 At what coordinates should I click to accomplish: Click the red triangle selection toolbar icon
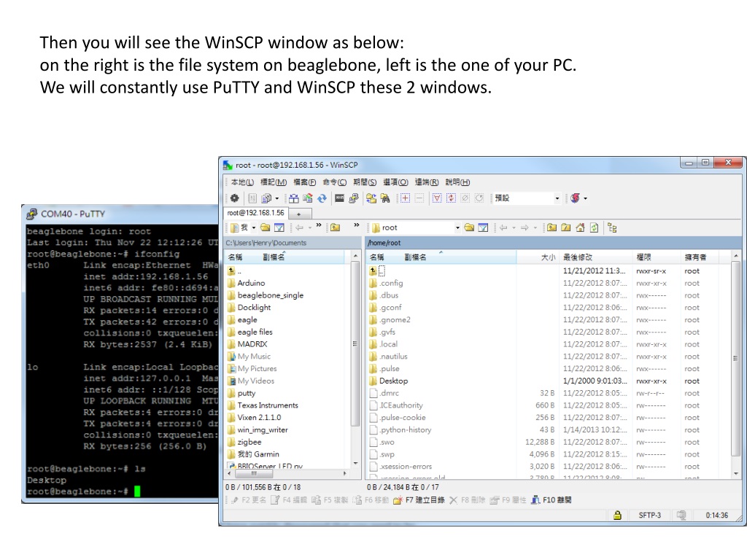coord(437,198)
